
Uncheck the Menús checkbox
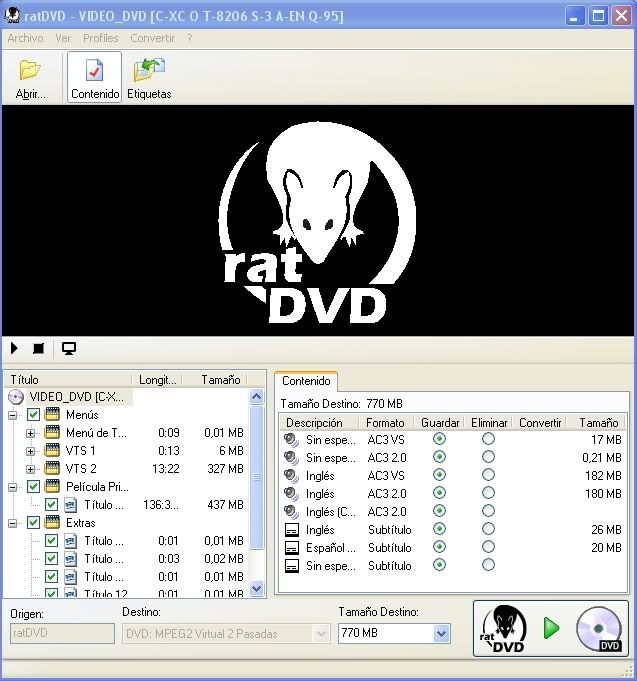pos(33,415)
